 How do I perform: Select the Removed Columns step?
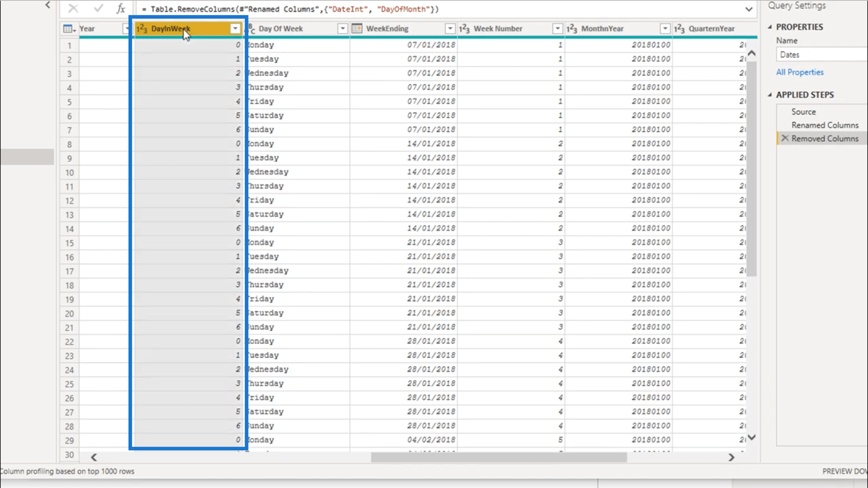[x=825, y=138]
